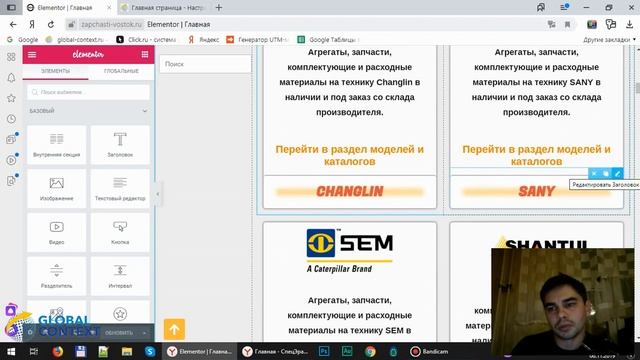Click Changlin description text block

(x=349, y=82)
